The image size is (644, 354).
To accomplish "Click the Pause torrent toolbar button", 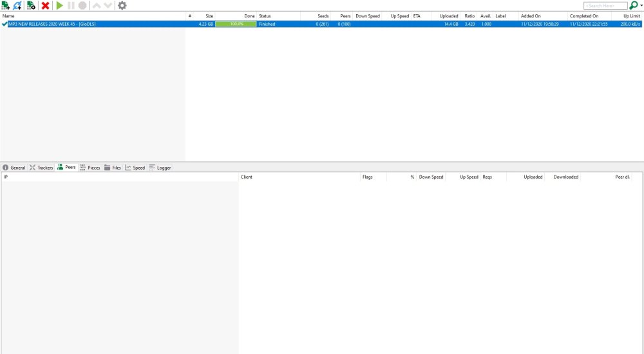I will (71, 5).
